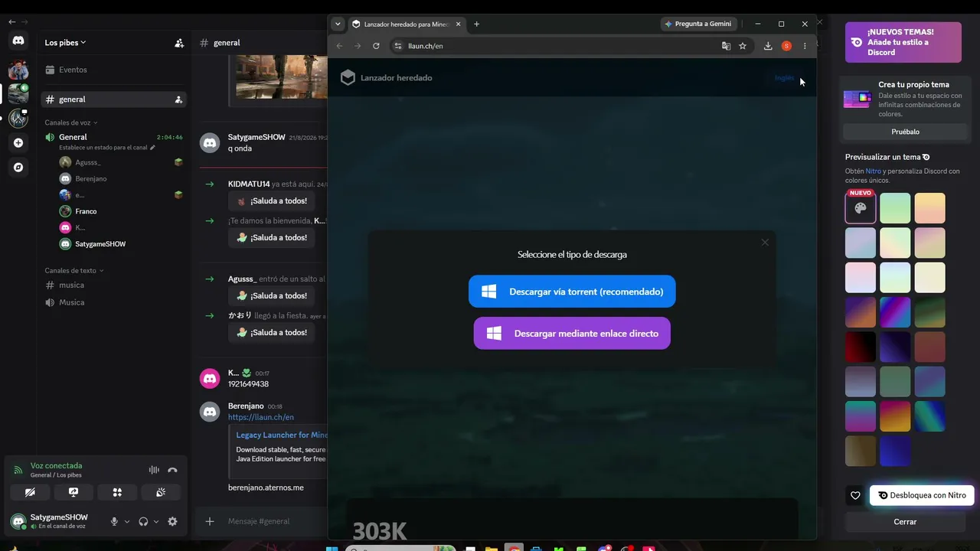Join the Musica voice channel
Viewport: 980px width, 551px height.
113,302
